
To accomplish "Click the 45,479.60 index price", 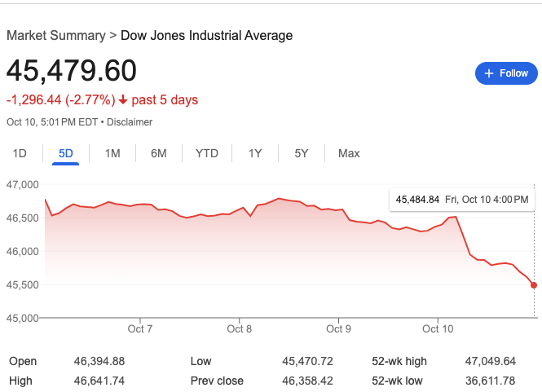I will click(72, 71).
